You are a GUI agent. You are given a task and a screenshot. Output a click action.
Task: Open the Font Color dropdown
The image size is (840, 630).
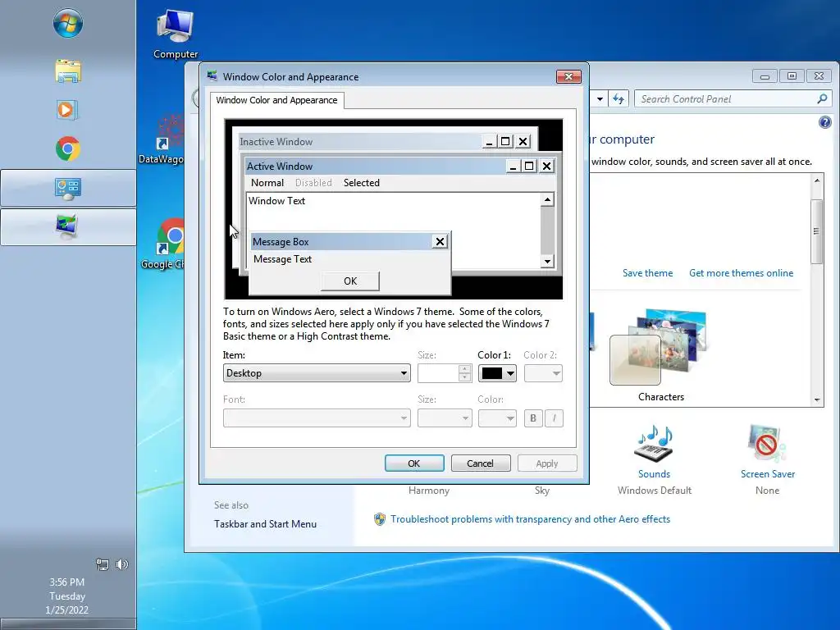[497, 418]
